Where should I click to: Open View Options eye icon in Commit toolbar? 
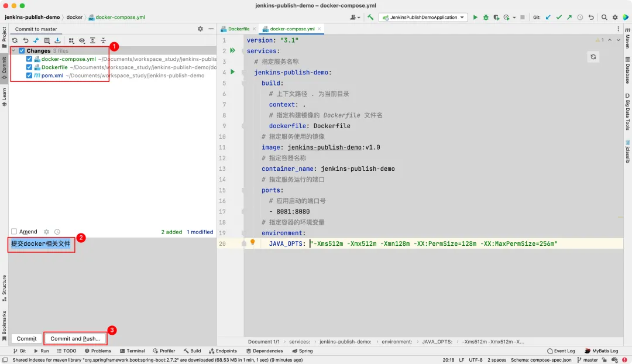(x=82, y=40)
